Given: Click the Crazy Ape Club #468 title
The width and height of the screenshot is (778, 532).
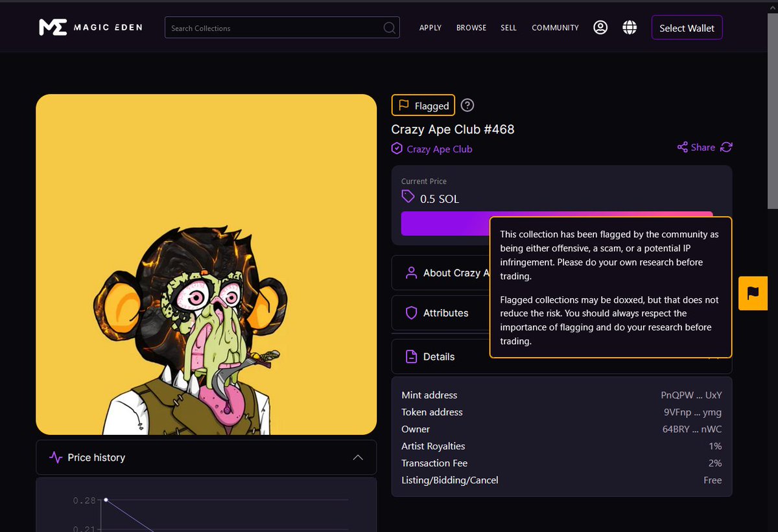Looking at the screenshot, I should [x=453, y=129].
